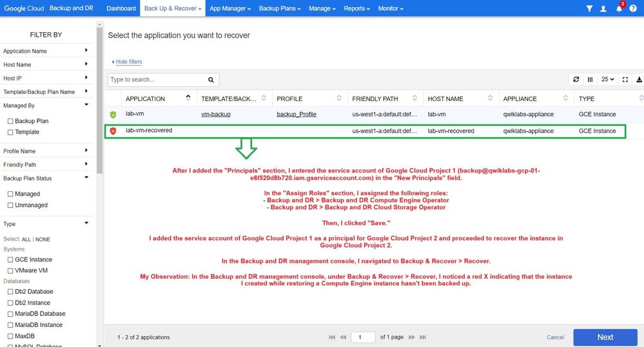The width and height of the screenshot is (644, 347).
Task: Click the Next button
Action: coord(605,337)
